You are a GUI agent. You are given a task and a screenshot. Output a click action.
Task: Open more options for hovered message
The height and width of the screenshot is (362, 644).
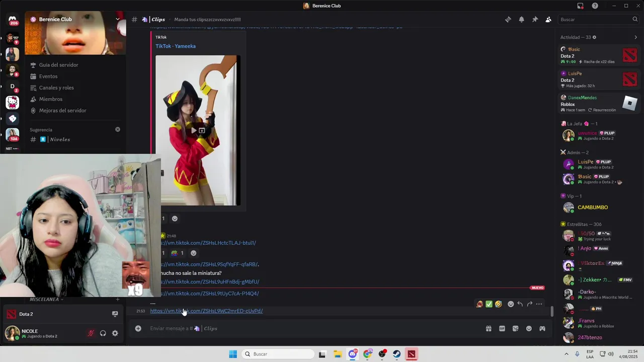[x=539, y=304]
